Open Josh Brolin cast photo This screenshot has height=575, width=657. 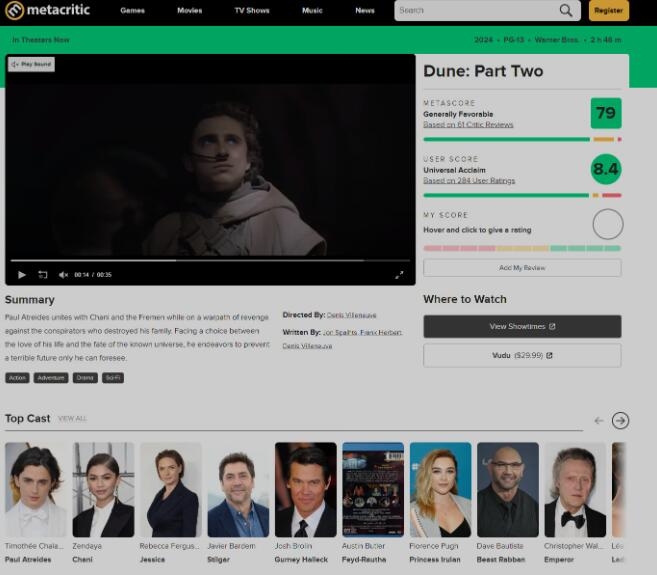tap(305, 490)
